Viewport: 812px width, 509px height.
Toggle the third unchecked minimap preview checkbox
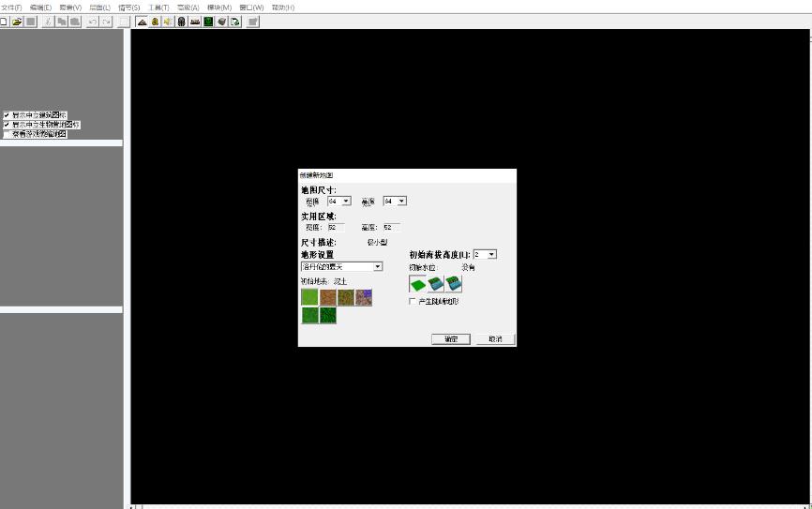click(x=7, y=134)
